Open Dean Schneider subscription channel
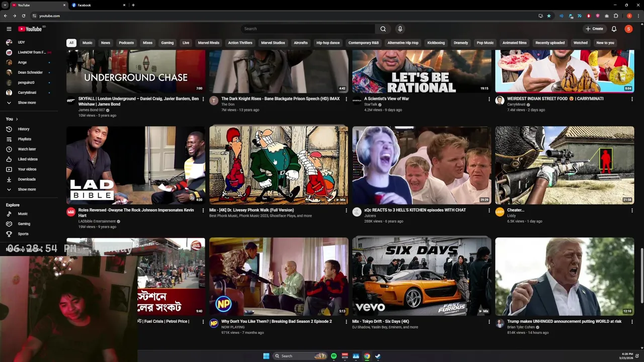644x362 pixels. click(x=30, y=72)
